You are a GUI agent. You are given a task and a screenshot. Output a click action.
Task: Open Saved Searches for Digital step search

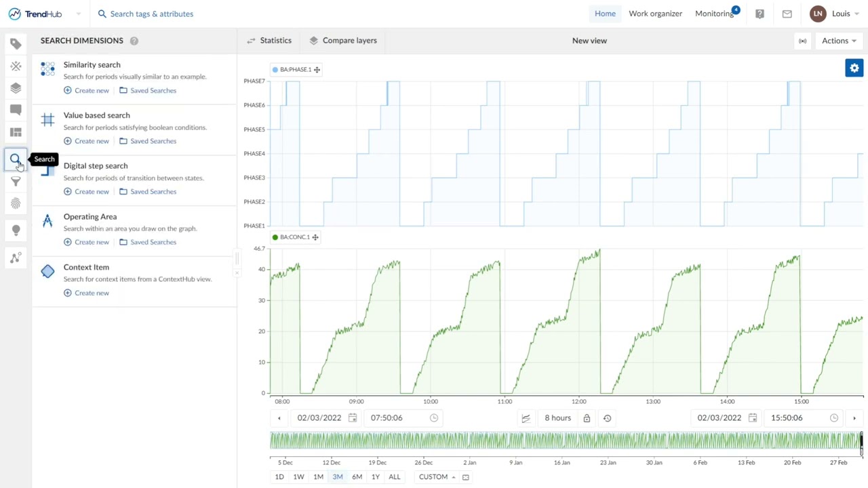pos(148,192)
